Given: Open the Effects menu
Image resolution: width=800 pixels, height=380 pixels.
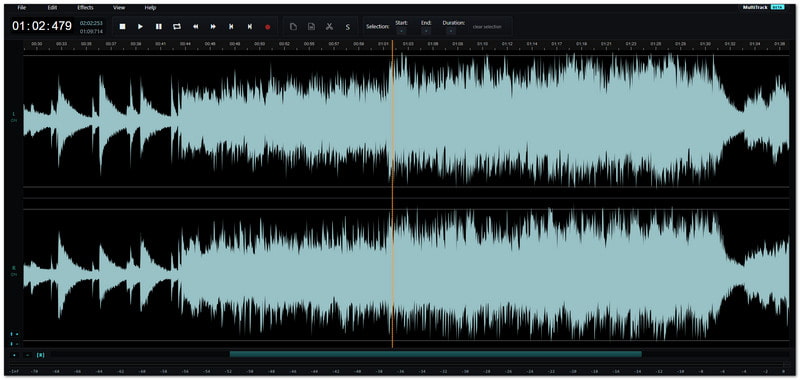Looking at the screenshot, I should [85, 8].
